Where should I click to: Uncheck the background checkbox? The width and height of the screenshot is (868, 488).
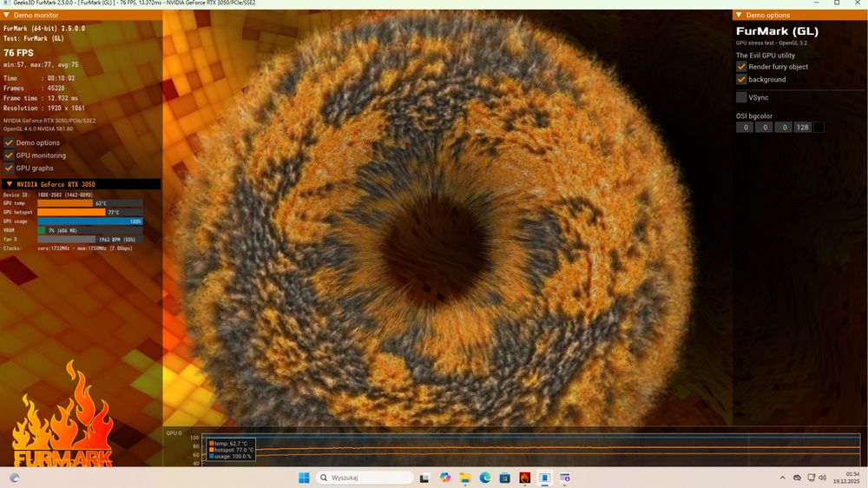pyautogui.click(x=741, y=79)
